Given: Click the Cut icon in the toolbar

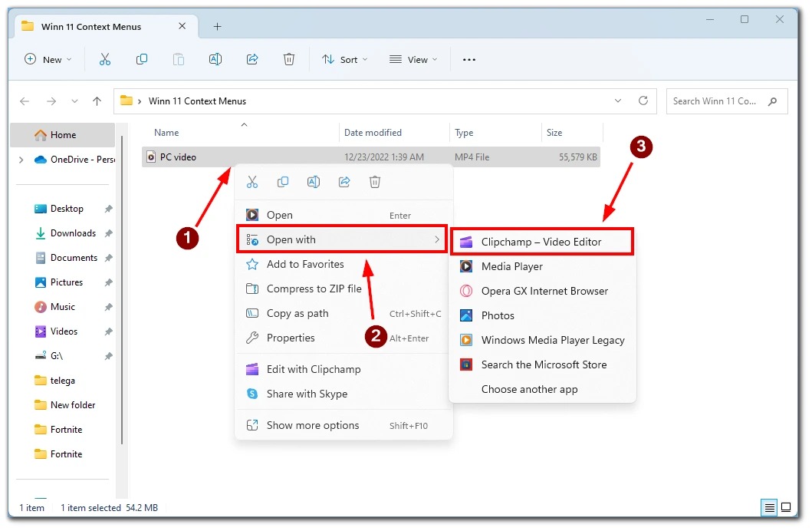Looking at the screenshot, I should click(x=104, y=60).
